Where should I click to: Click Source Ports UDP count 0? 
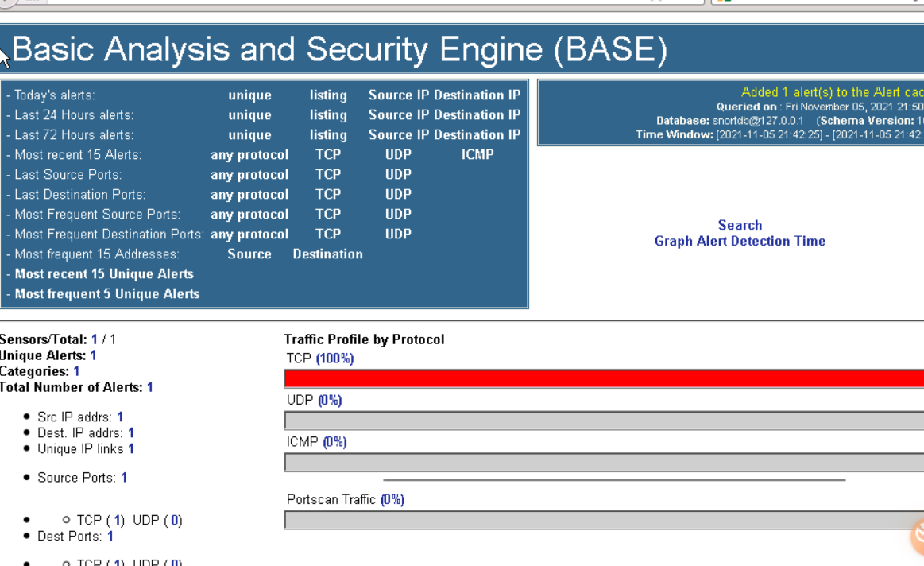click(174, 521)
